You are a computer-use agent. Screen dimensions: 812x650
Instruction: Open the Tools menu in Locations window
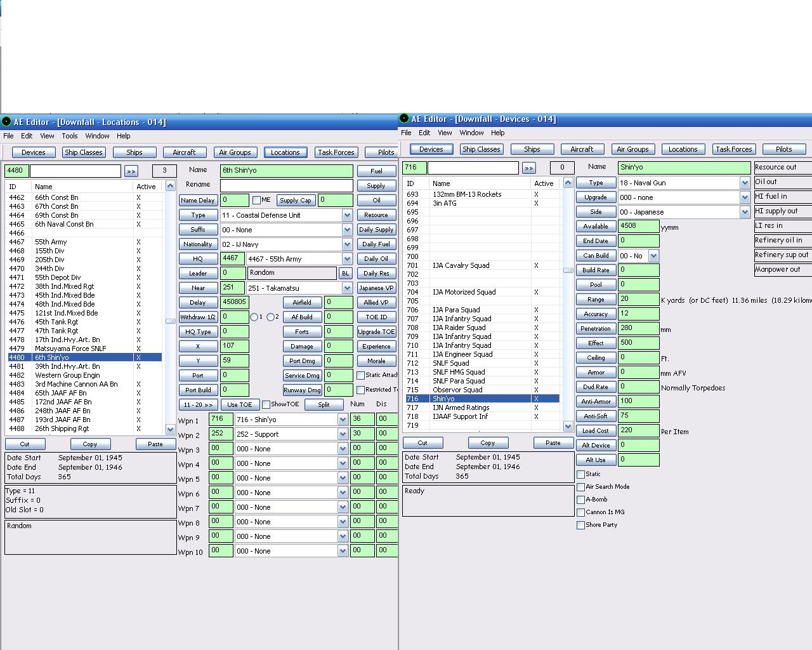tap(70, 136)
